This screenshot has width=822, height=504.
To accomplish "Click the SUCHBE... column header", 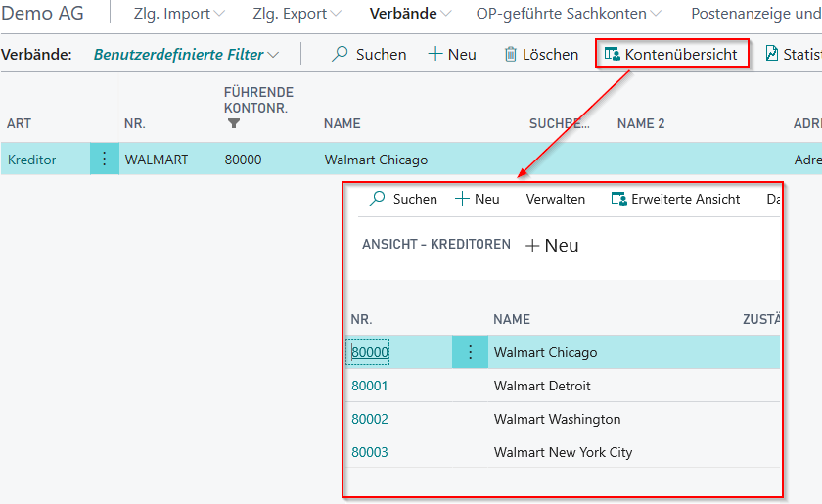I will point(560,123).
